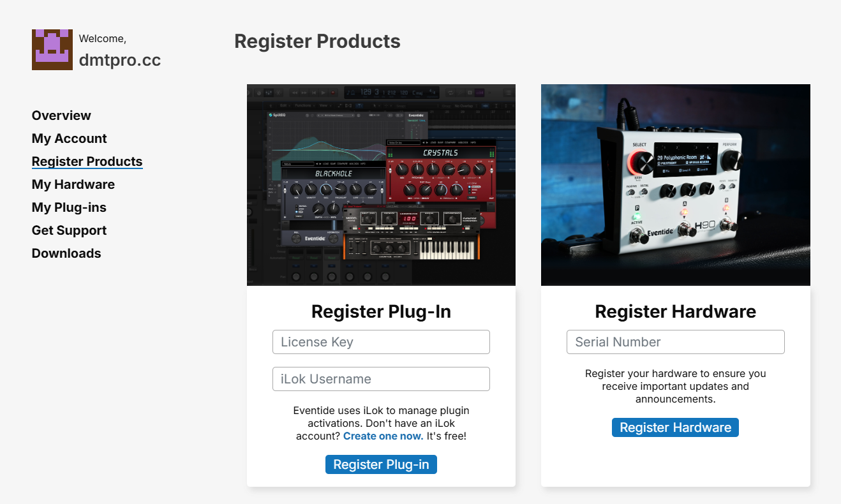The width and height of the screenshot is (841, 504).
Task: Click the Register Hardware button
Action: click(675, 427)
